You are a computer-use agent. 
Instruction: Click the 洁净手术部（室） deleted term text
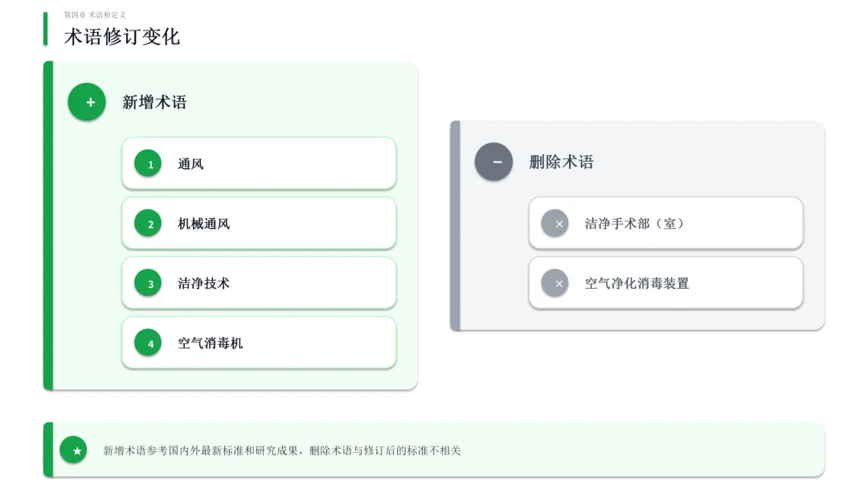635,224
